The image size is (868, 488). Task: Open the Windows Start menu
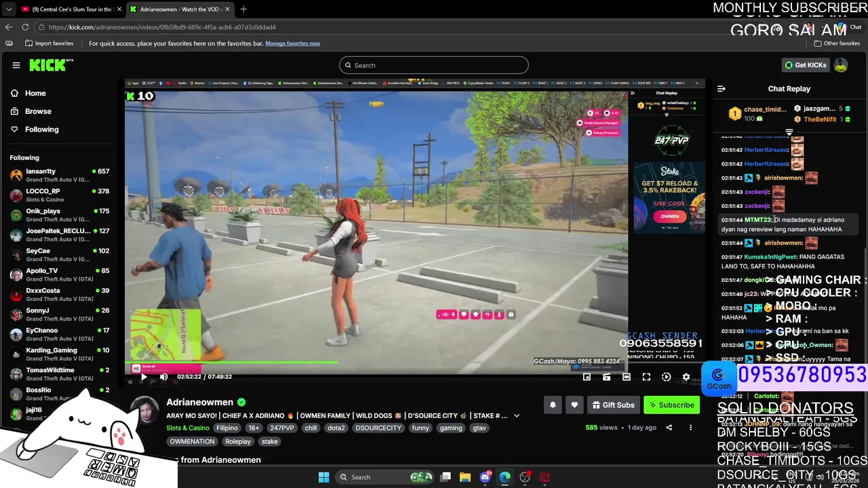[x=323, y=477]
